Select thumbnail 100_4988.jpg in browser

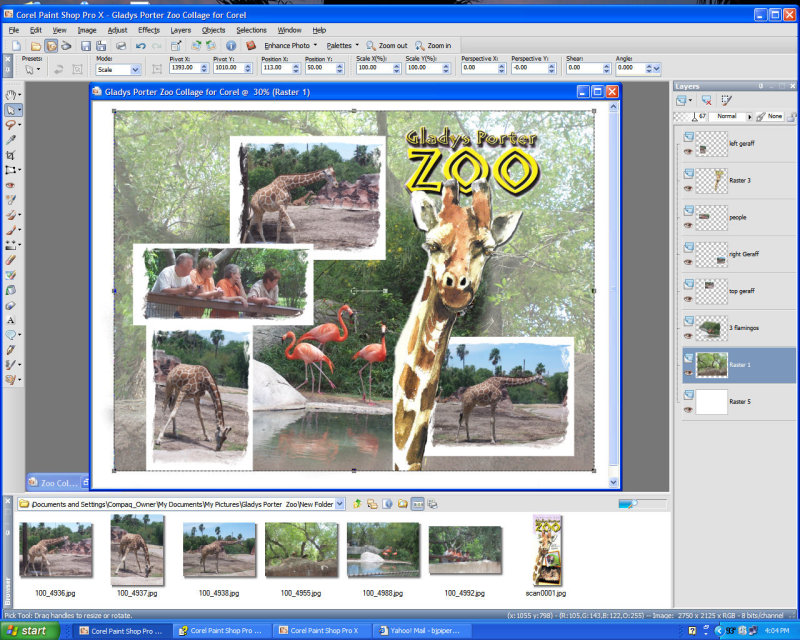tap(383, 550)
